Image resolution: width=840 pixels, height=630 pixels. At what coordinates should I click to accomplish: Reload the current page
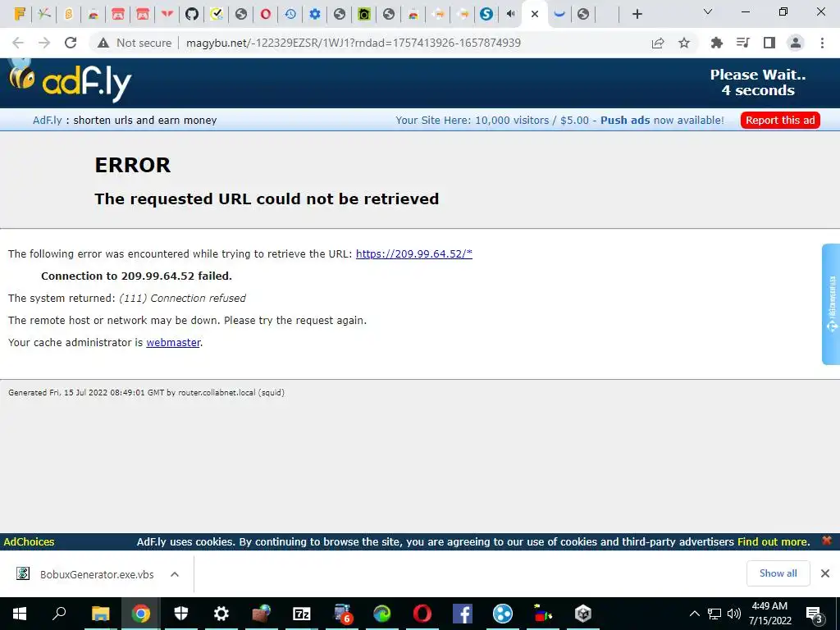[71, 43]
